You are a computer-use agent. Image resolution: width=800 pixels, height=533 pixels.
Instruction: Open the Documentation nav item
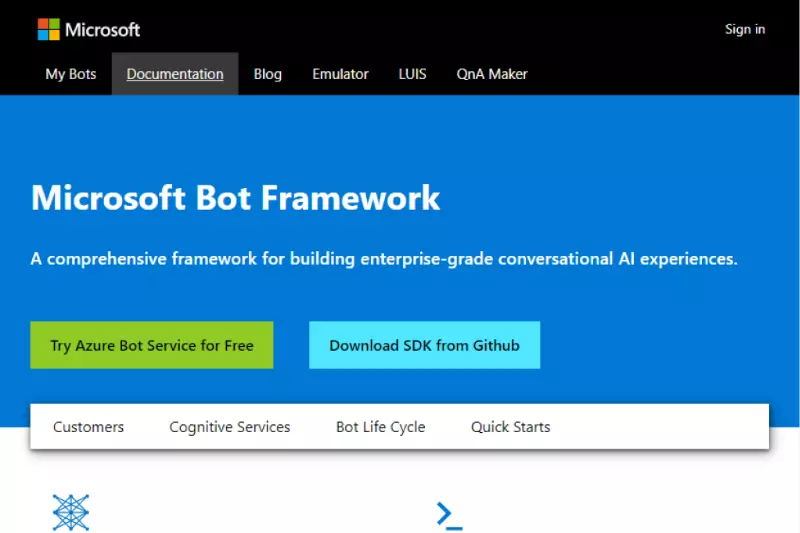pyautogui.click(x=175, y=74)
